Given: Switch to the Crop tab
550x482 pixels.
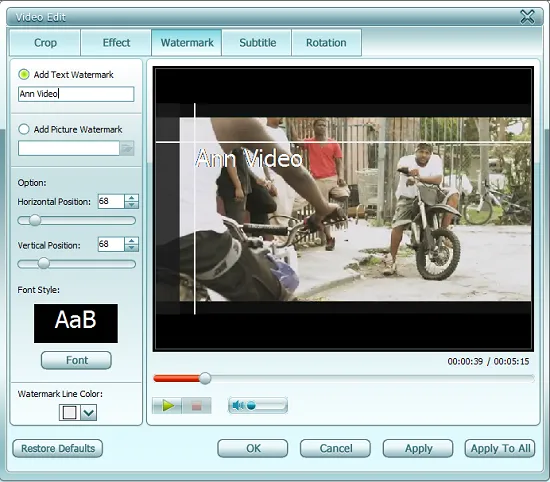Looking at the screenshot, I should [x=45, y=43].
